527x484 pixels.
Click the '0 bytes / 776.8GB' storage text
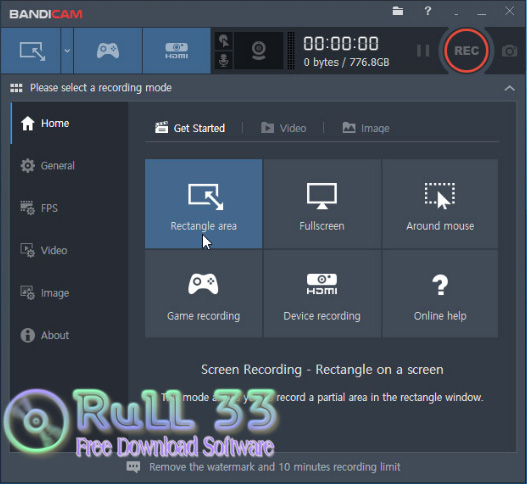click(x=346, y=62)
